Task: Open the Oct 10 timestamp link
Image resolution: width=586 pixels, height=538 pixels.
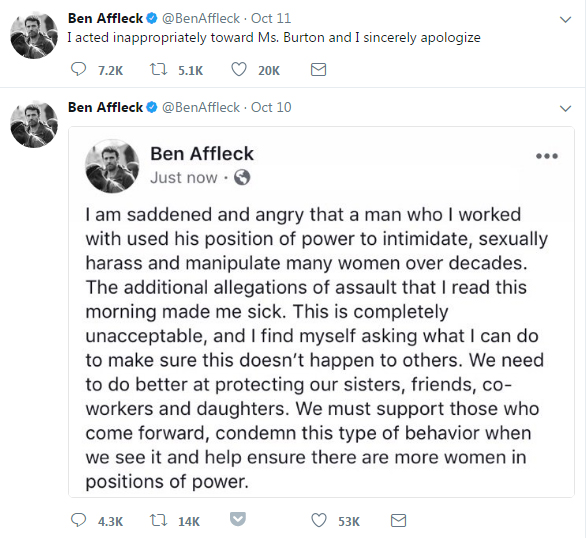Action: tap(271, 108)
